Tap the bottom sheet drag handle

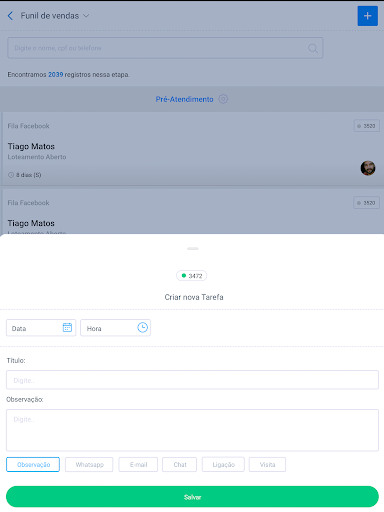click(x=193, y=248)
